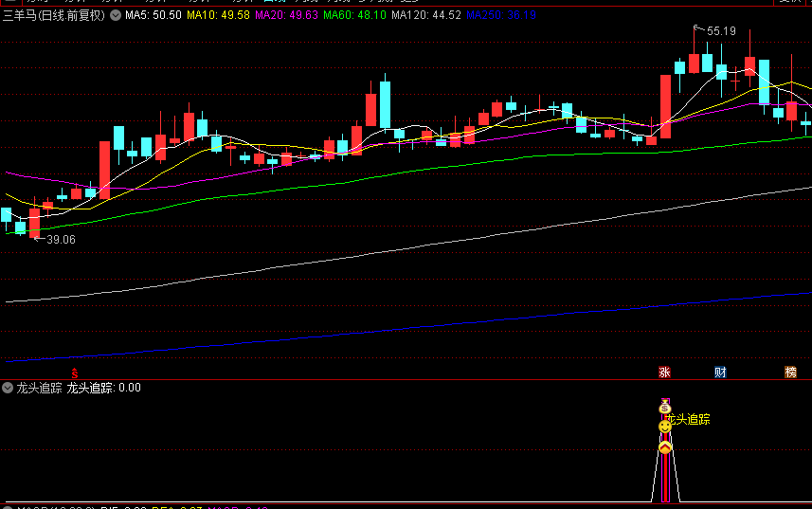Click the yellow 龙头追踪 signal label
The image size is (812, 509).
[688, 419]
